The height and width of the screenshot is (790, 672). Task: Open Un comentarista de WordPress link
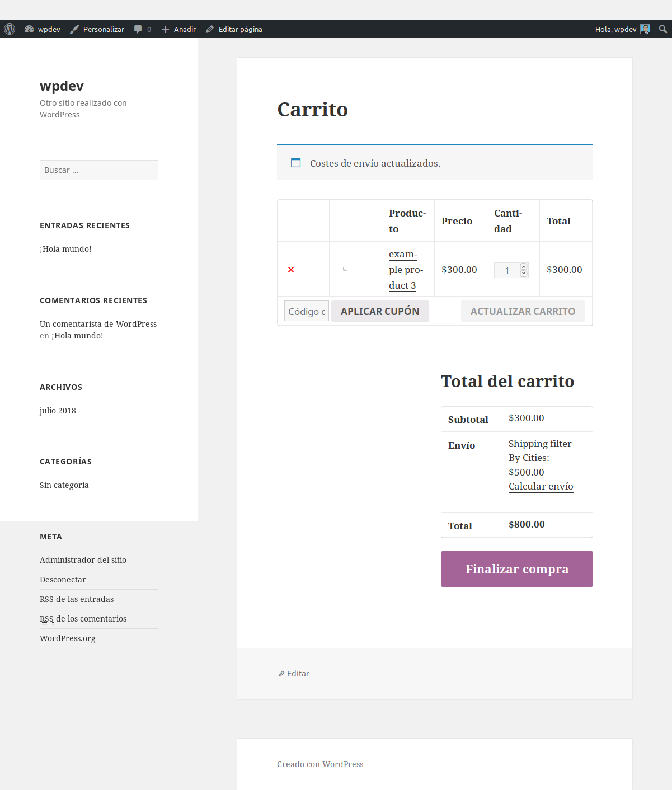[98, 324]
